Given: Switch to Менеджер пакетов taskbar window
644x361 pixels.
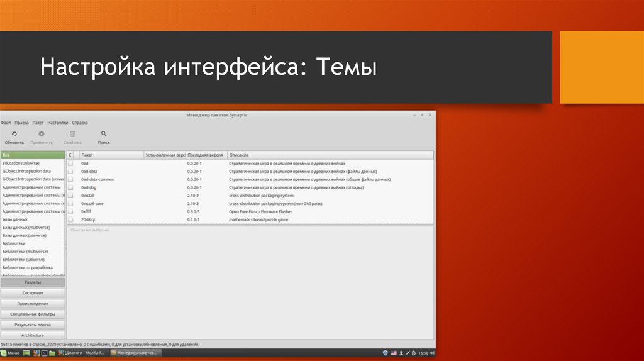Looking at the screenshot, I should click(x=136, y=353).
